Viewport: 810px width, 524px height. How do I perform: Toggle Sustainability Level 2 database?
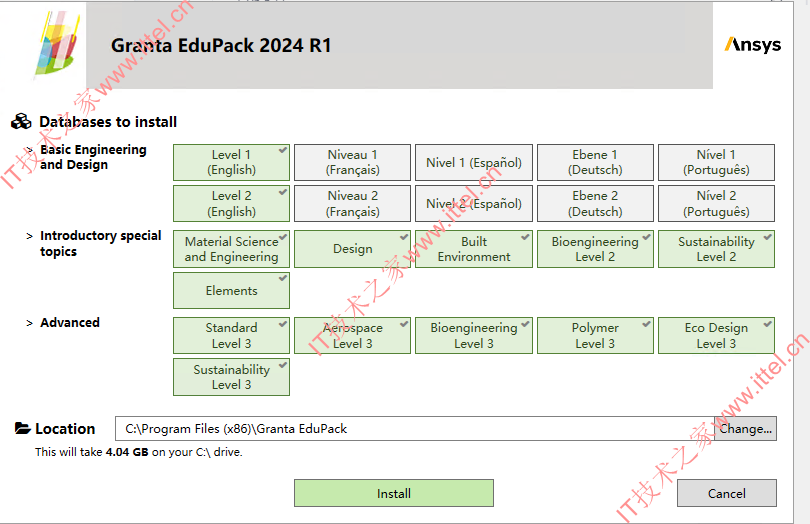[x=716, y=249]
